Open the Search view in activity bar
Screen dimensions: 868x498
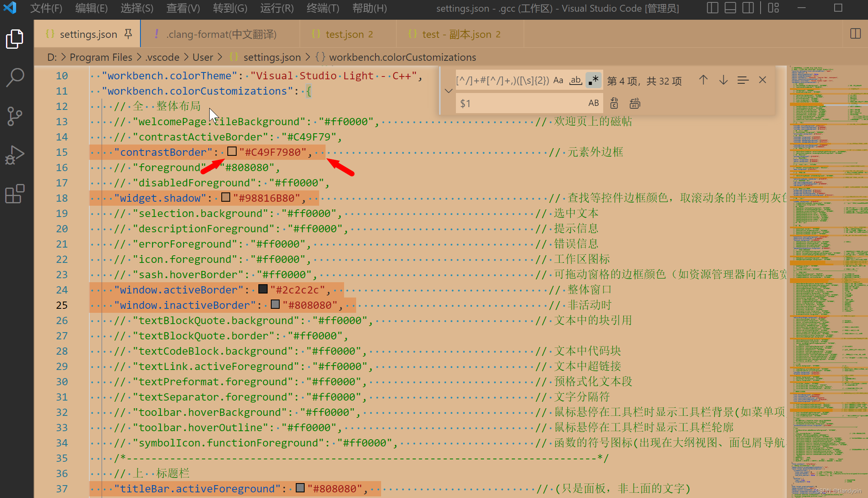click(x=15, y=77)
